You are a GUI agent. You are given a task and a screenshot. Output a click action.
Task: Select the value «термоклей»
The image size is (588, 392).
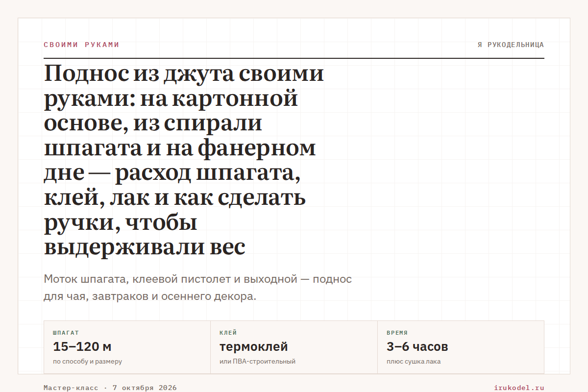click(x=254, y=347)
